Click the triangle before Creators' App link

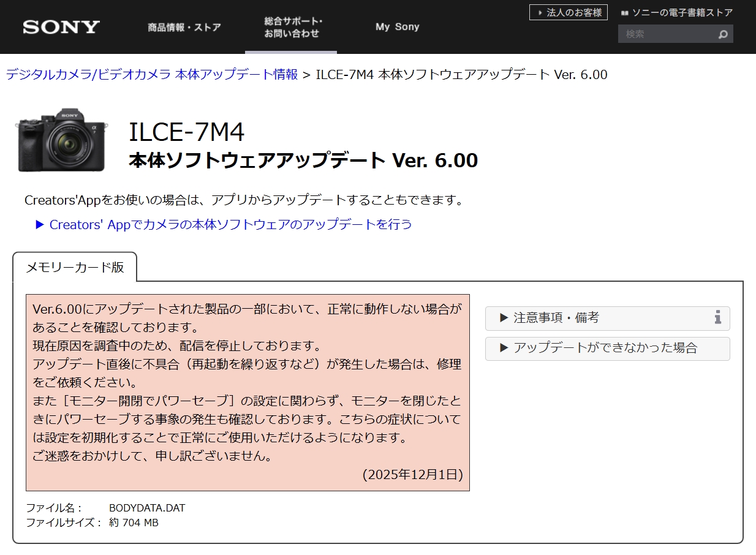[x=40, y=224]
